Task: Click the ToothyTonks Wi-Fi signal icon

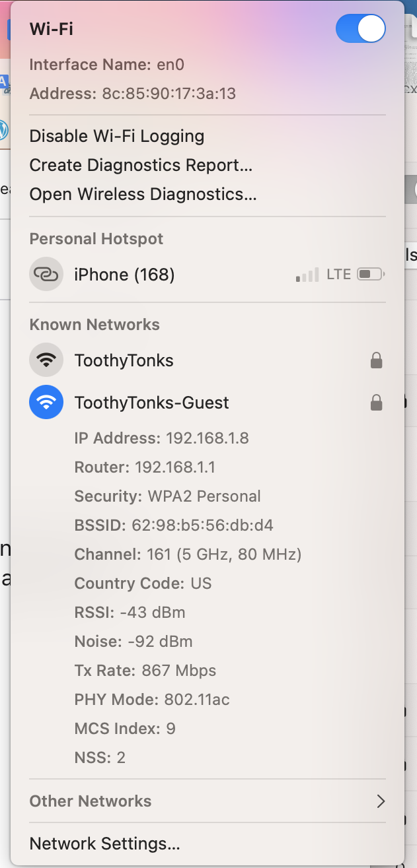Action: click(46, 360)
